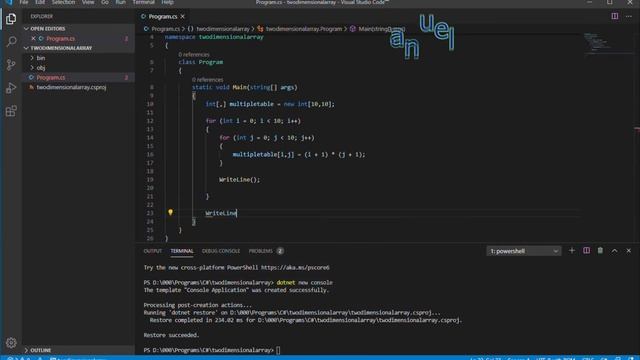Close the Program.cs editor tab
This screenshot has width=640, height=360.
coord(182,16)
